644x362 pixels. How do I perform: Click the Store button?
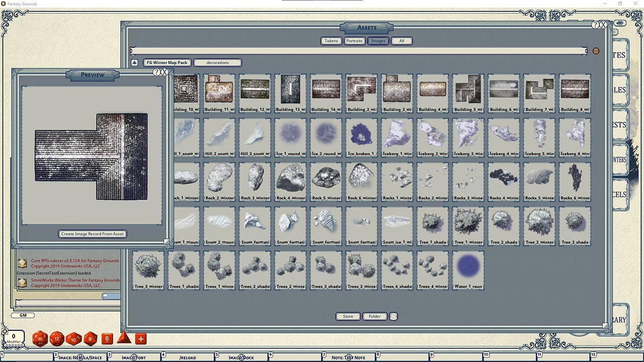point(348,316)
